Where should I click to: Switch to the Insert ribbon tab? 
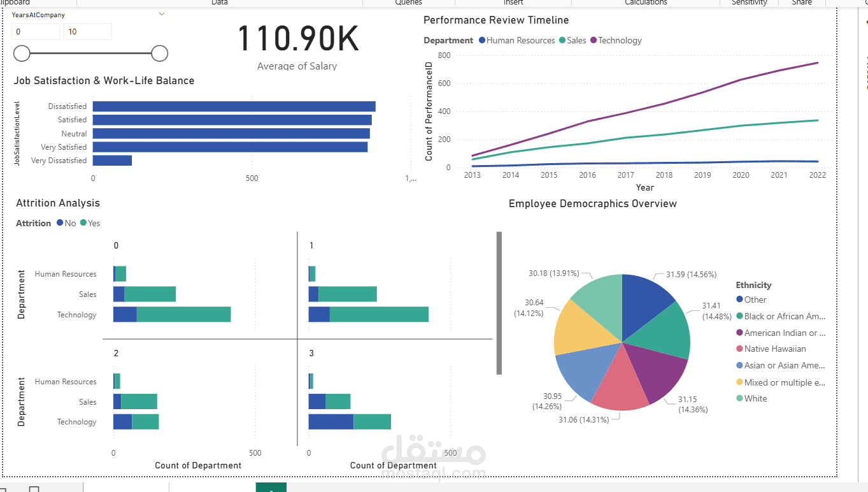tap(513, 3)
